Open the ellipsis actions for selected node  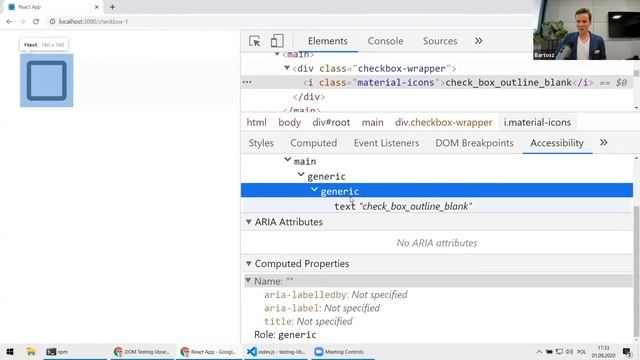[x=247, y=82]
